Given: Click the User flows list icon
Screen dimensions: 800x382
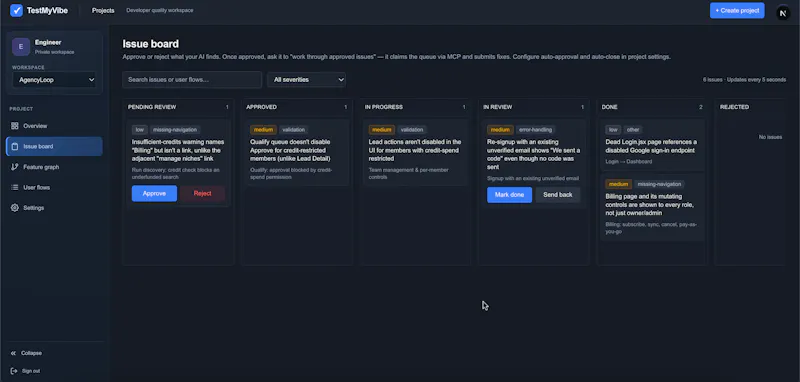Looking at the screenshot, I should 15,187.
